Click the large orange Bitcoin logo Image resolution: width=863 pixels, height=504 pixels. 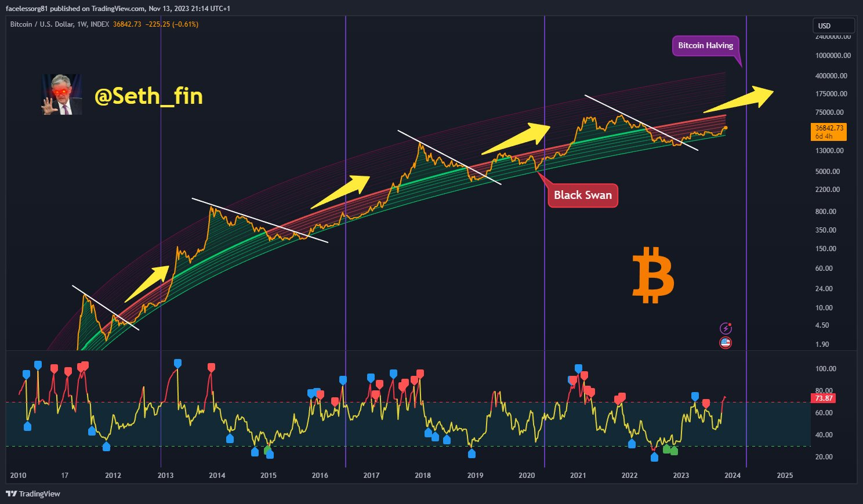653,275
